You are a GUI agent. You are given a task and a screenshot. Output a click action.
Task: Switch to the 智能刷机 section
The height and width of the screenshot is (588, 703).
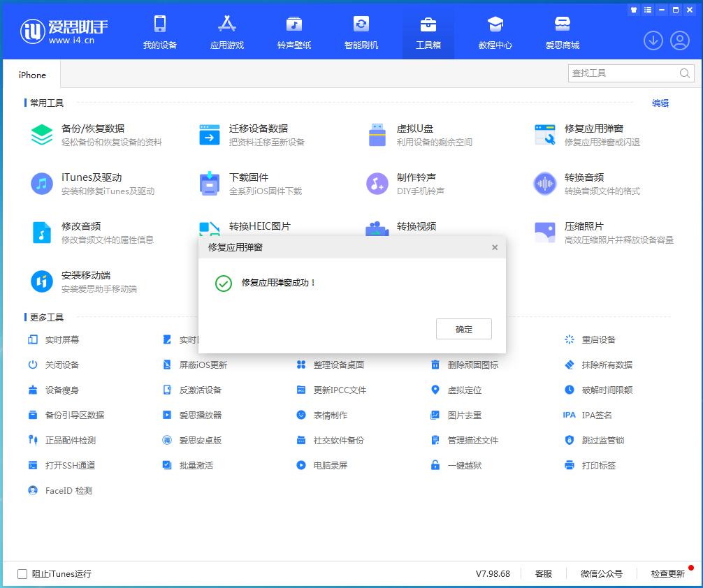coord(361,31)
